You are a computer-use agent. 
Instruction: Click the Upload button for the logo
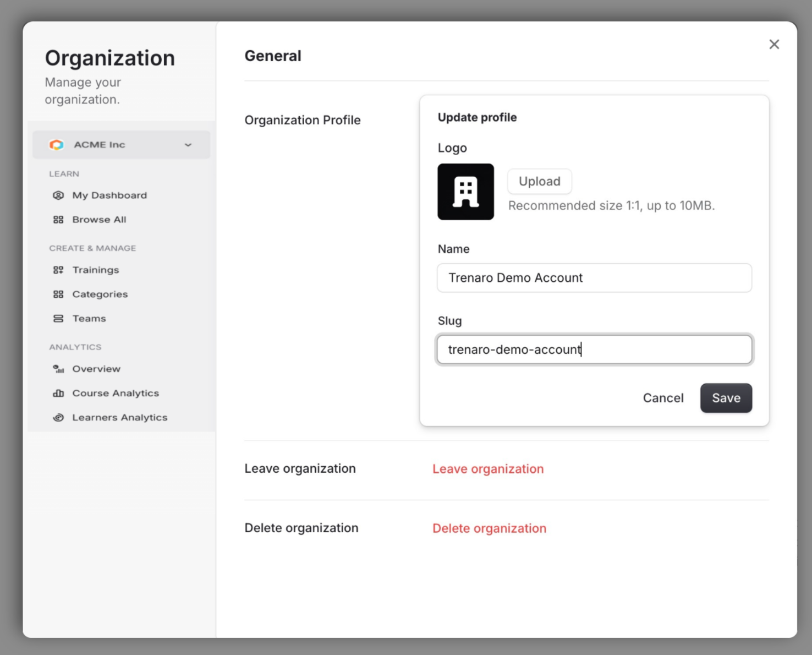coord(539,181)
